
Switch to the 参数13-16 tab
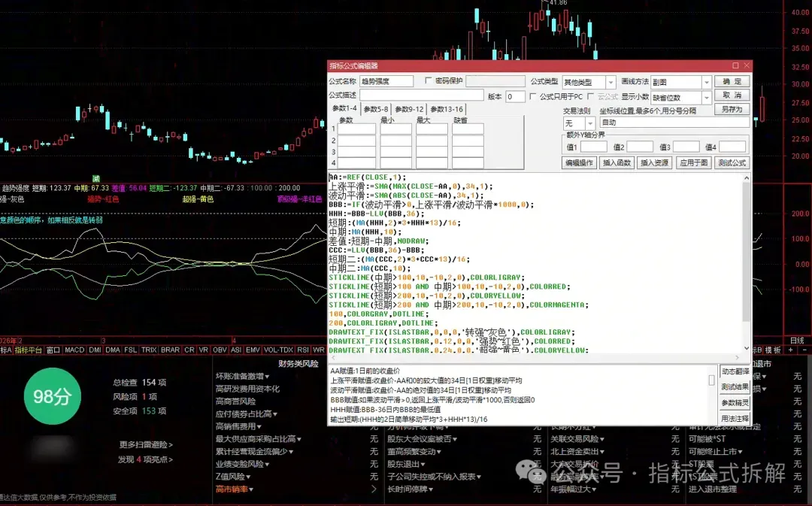(x=447, y=109)
